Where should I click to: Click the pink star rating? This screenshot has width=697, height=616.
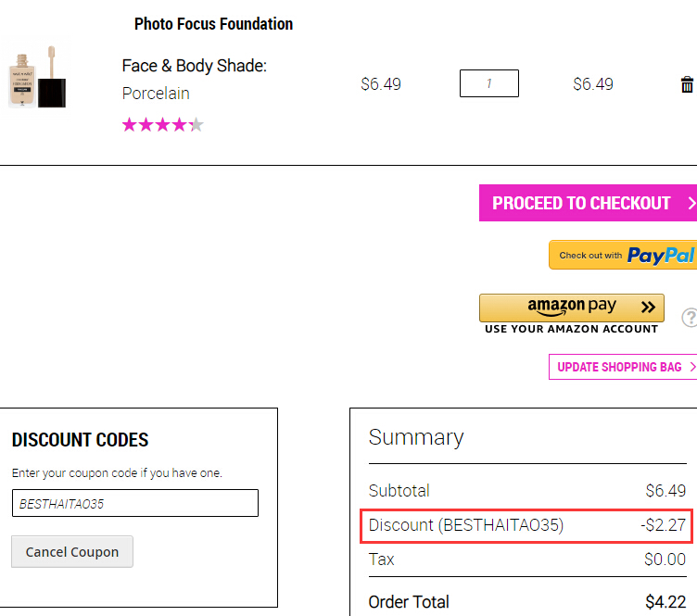pos(163,125)
